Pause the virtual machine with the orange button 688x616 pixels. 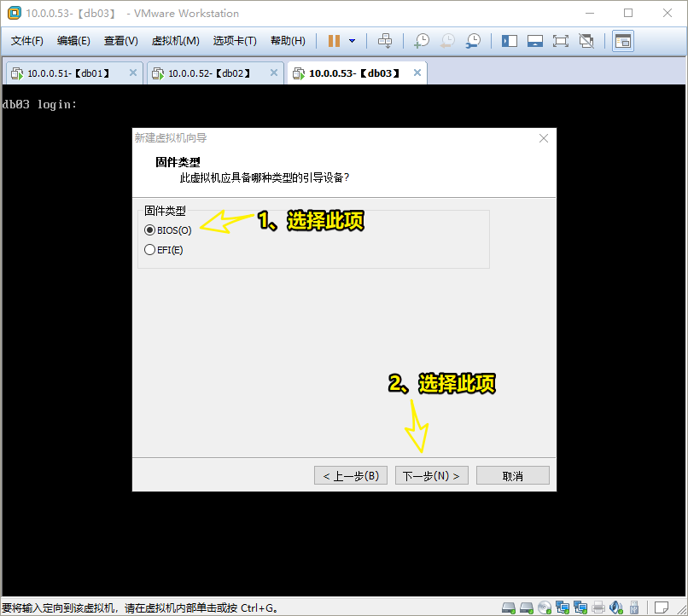(x=334, y=41)
